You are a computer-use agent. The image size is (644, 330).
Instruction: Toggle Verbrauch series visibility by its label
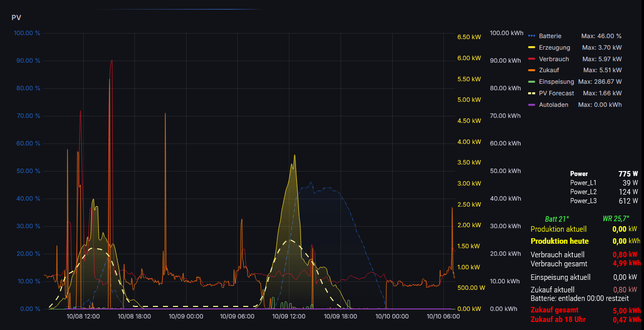(x=554, y=59)
